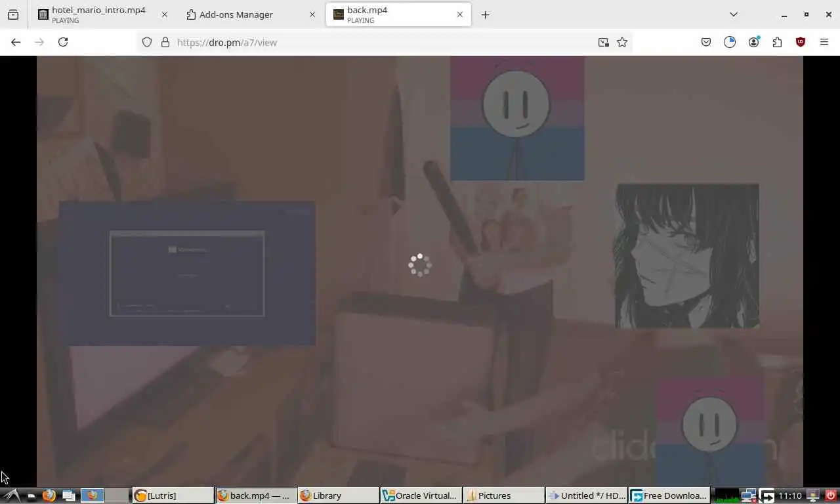List all tabs dropdown arrow
Viewport: 840px width, 504px height.
(734, 14)
